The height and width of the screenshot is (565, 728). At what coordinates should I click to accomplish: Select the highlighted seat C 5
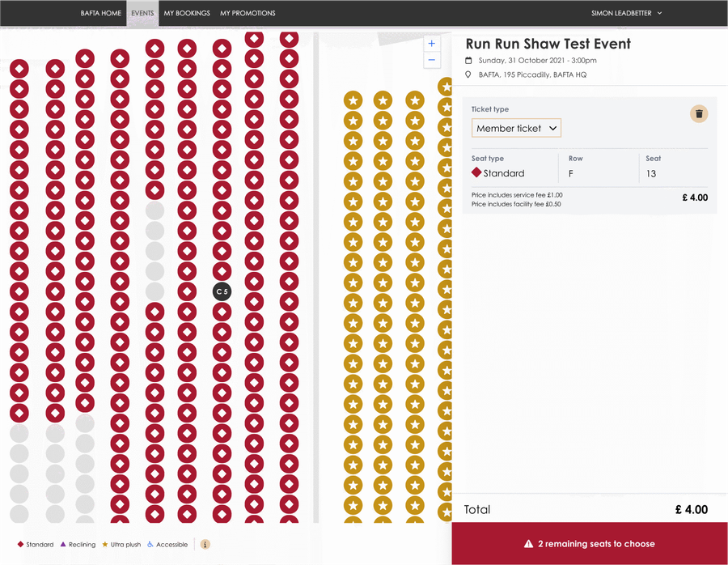[x=222, y=291]
